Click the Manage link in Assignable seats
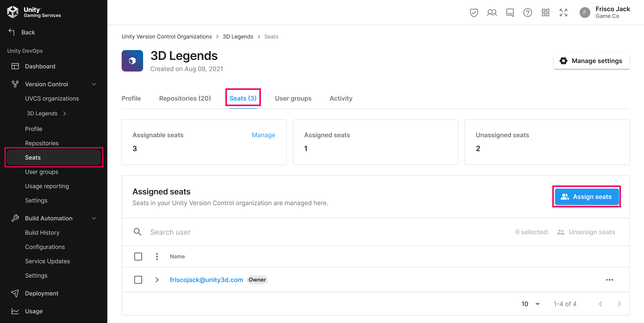The width and height of the screenshot is (644, 323). tap(263, 135)
